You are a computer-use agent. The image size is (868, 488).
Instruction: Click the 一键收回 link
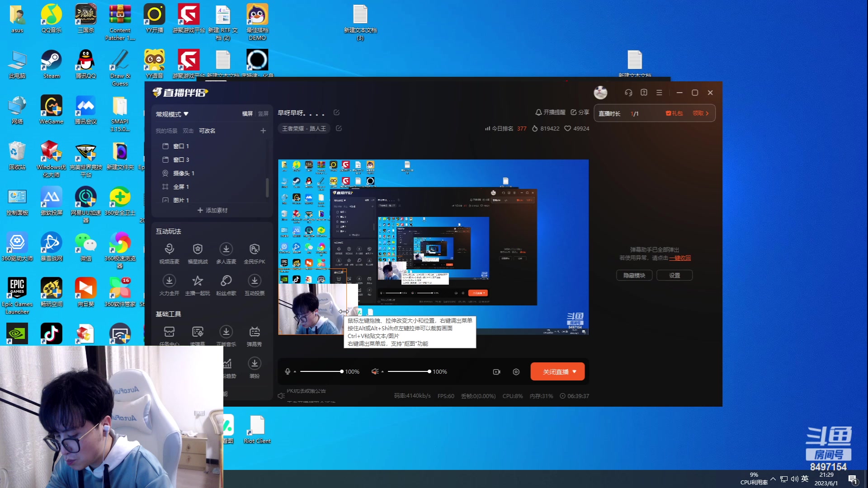pyautogui.click(x=680, y=258)
